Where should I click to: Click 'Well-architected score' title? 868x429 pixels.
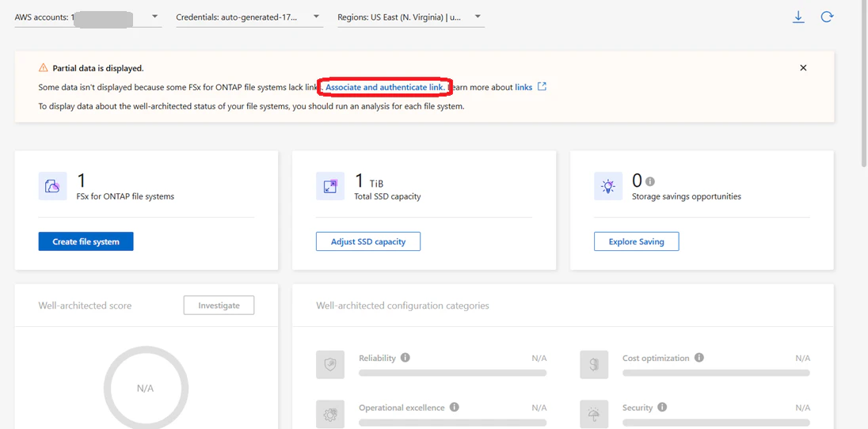pos(85,306)
